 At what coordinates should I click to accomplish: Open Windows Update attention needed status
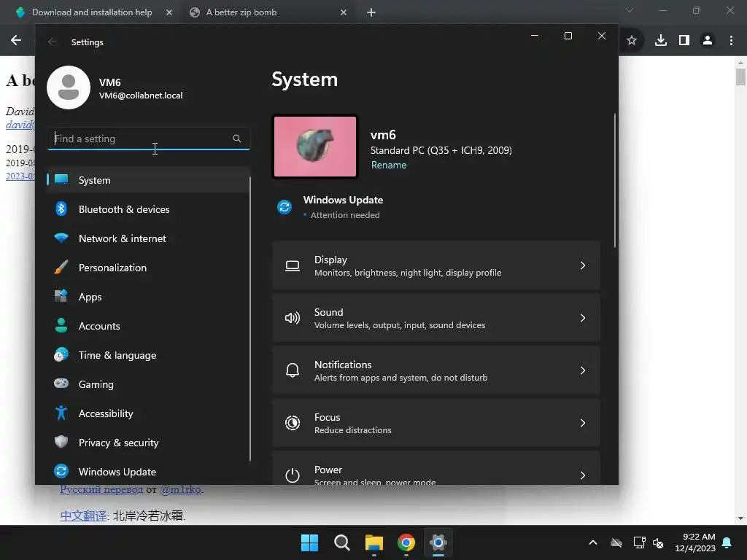(343, 207)
